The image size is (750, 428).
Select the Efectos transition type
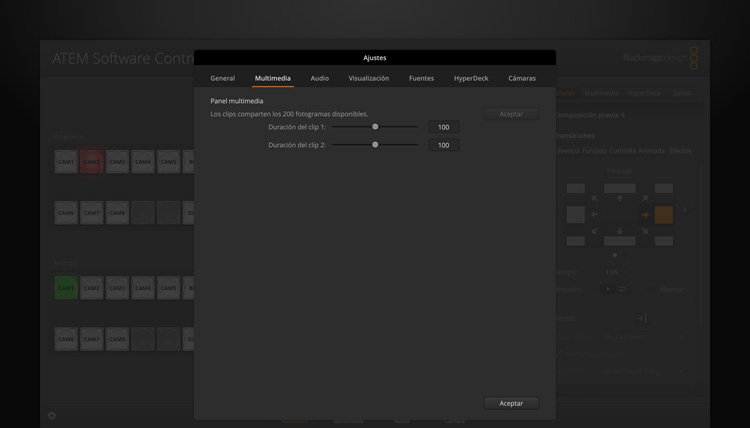[680, 151]
